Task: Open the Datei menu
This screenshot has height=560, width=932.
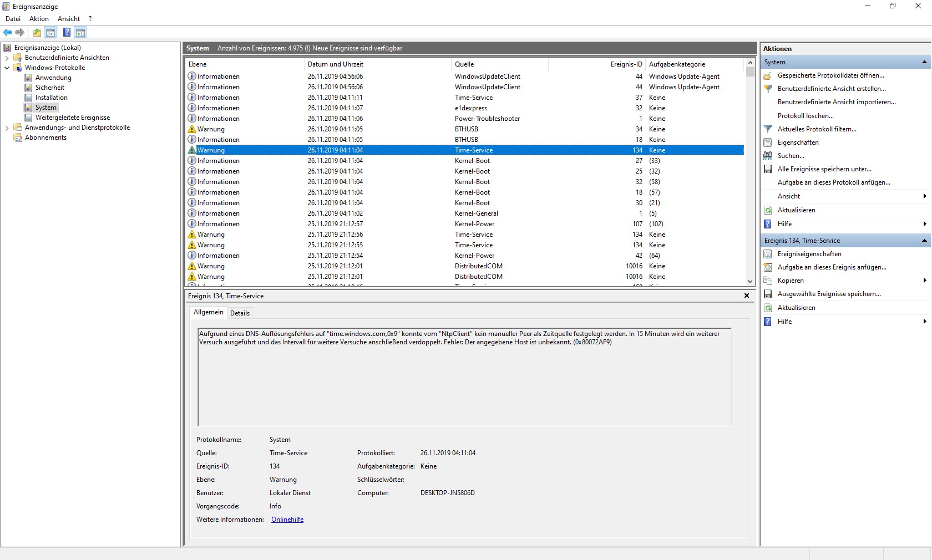Action: (x=13, y=19)
